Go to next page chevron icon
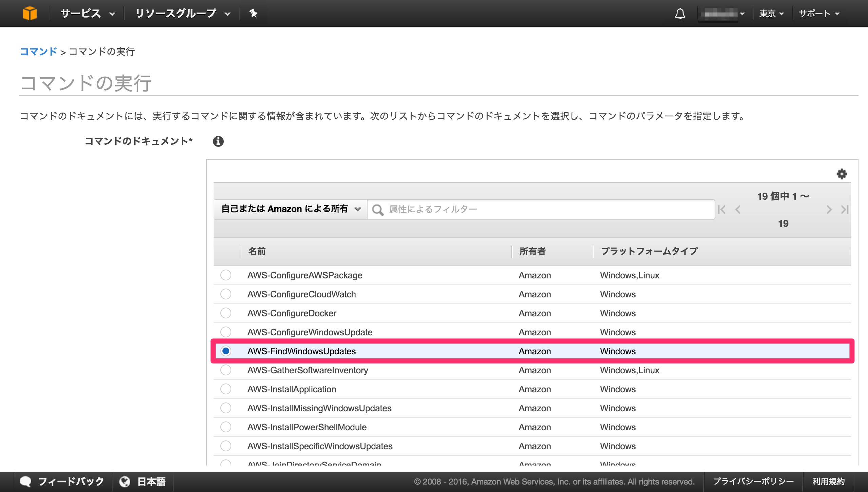The width and height of the screenshot is (868, 492). [x=829, y=210]
